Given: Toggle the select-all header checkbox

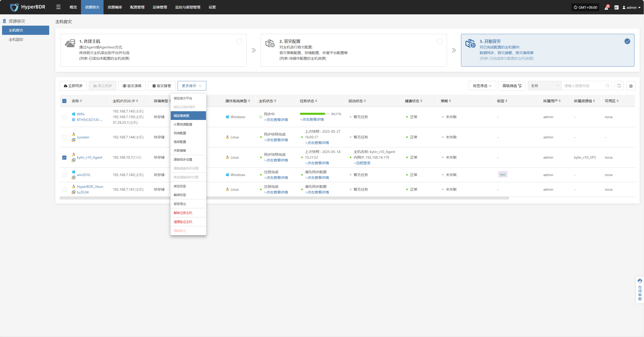Looking at the screenshot, I should (64, 101).
